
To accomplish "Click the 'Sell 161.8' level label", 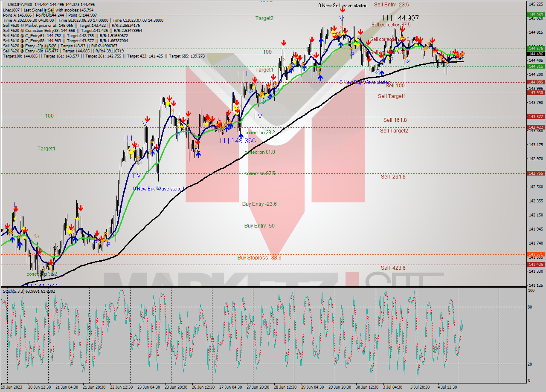I will pyautogui.click(x=395, y=120).
